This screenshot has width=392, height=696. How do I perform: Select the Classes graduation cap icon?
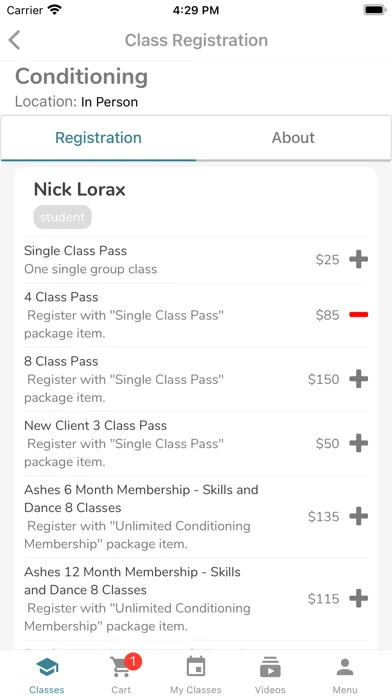click(47, 667)
